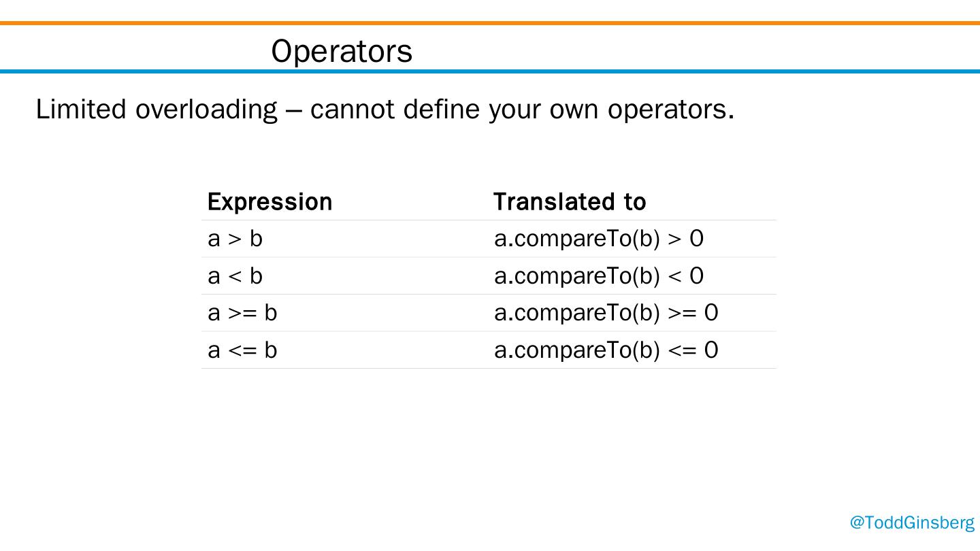980x551 pixels.
Task: Select the 'a <= b' expression cell
Action: pos(242,350)
